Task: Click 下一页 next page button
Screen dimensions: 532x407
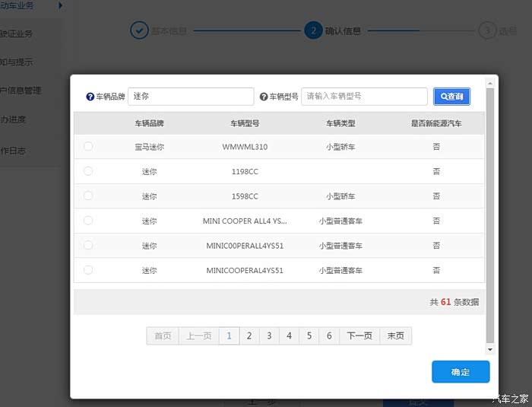Action: click(x=359, y=335)
